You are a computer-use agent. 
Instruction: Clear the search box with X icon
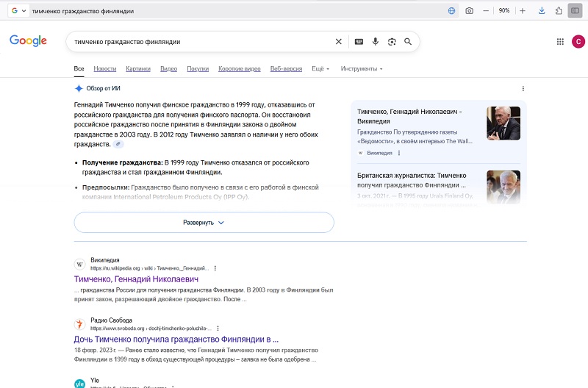point(338,42)
